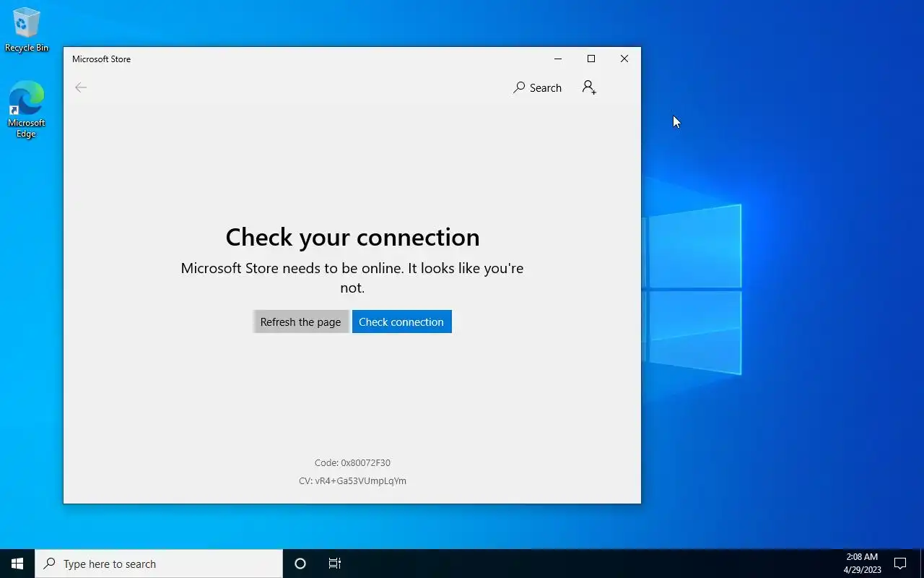The image size is (924, 578).
Task: Close the Microsoft Store window
Action: (x=624, y=59)
